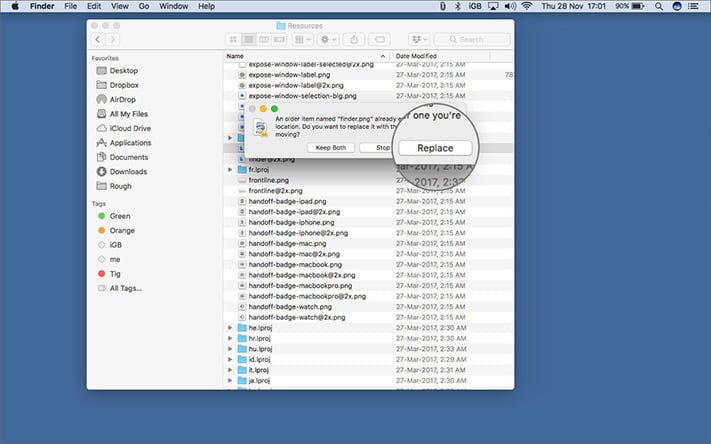This screenshot has height=444, width=711.
Task: Click the Replace button
Action: click(x=435, y=148)
